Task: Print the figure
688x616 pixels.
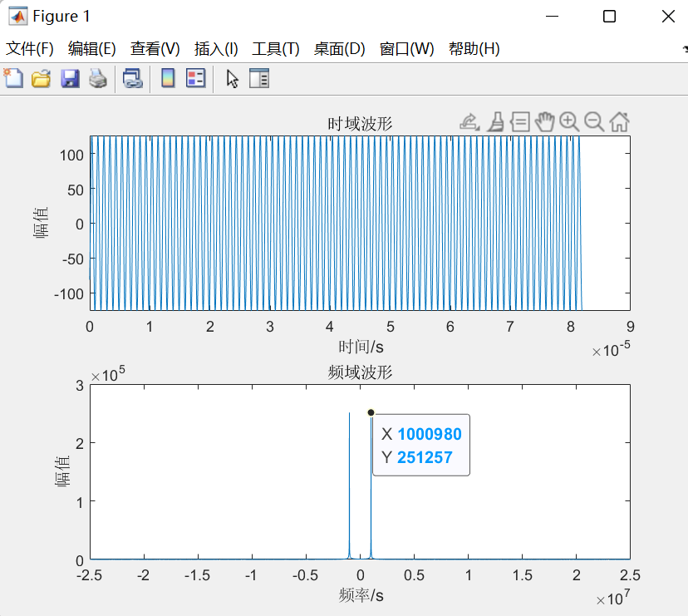Action: pos(97,77)
